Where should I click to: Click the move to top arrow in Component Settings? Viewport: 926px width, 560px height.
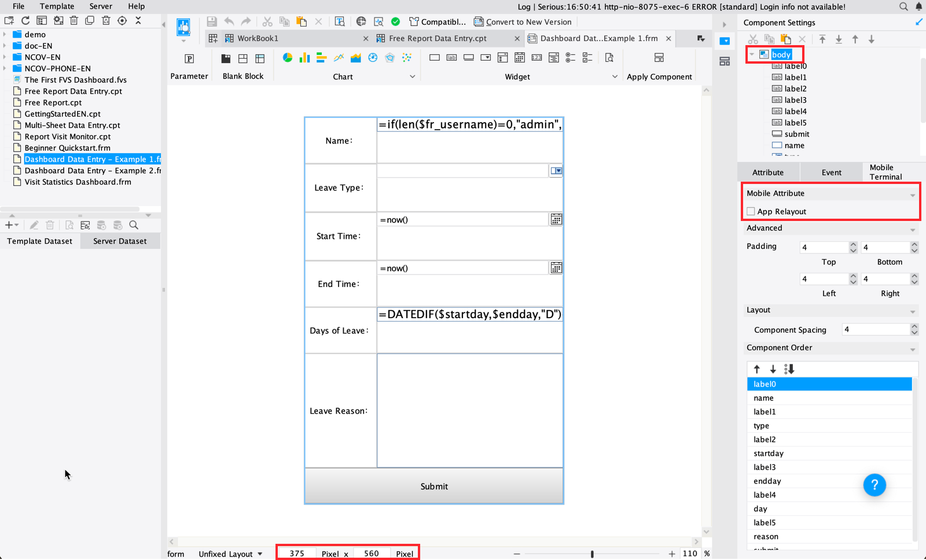click(822, 39)
